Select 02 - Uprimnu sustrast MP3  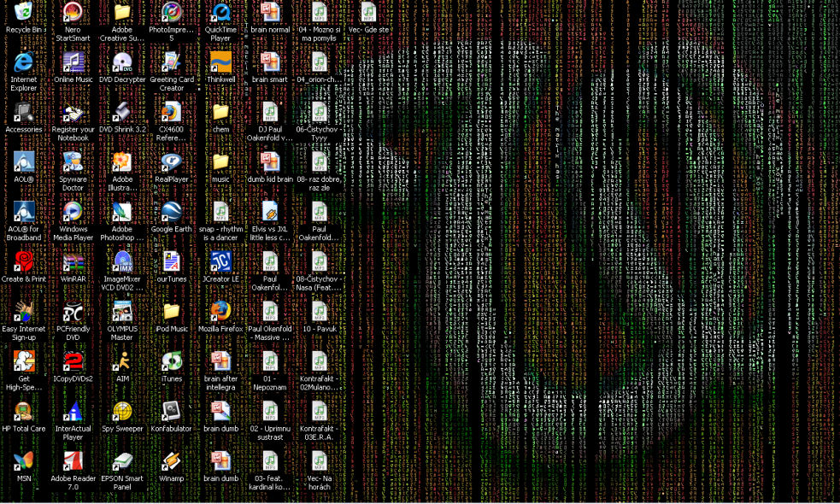point(270,411)
